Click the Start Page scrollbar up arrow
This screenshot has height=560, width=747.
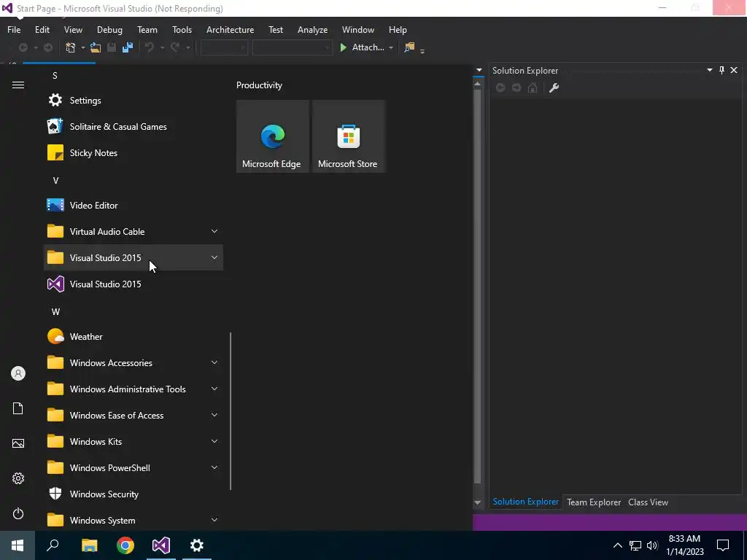(x=477, y=84)
